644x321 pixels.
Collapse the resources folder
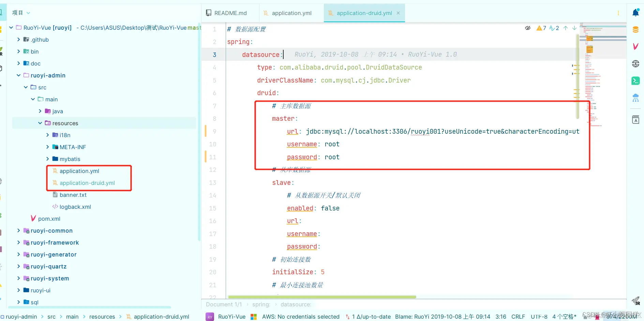(x=40, y=123)
